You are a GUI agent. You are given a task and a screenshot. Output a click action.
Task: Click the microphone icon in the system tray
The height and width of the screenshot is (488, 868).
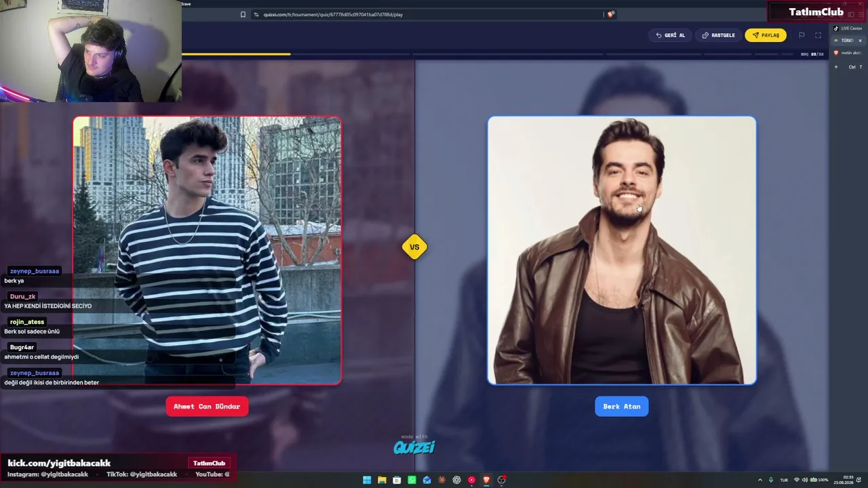pos(770,480)
